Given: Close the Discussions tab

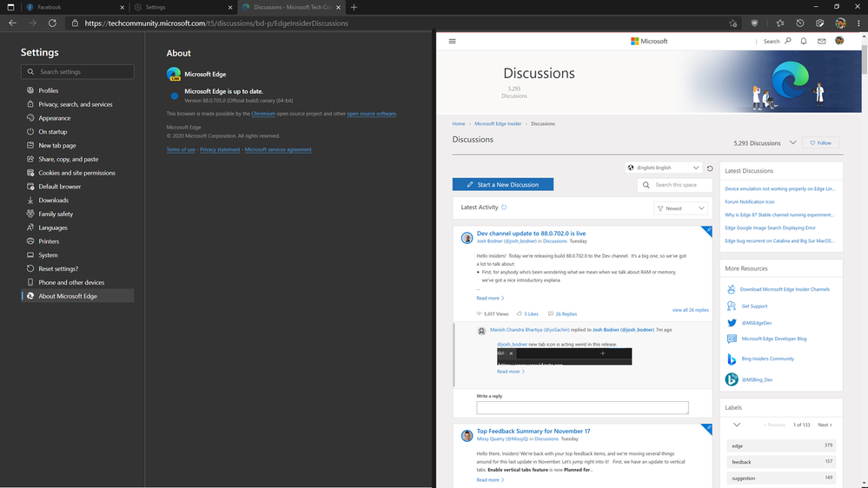Looking at the screenshot, I should 338,7.
